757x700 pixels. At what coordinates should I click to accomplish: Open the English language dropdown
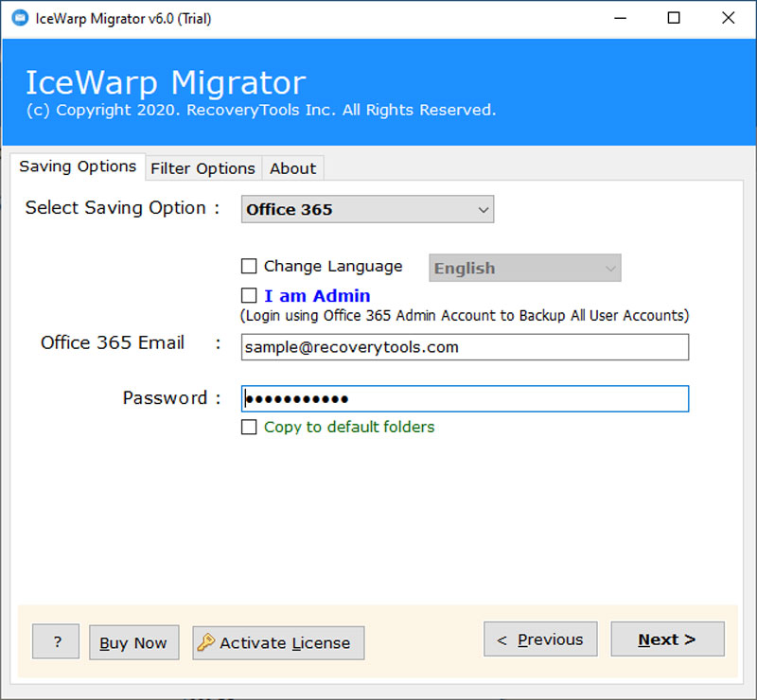pyautogui.click(x=525, y=268)
